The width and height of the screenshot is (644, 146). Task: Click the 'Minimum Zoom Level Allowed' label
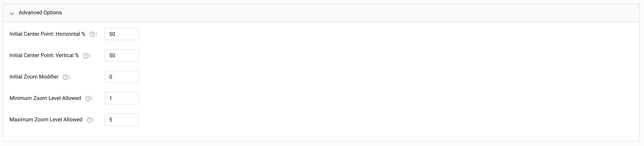pyautogui.click(x=45, y=98)
